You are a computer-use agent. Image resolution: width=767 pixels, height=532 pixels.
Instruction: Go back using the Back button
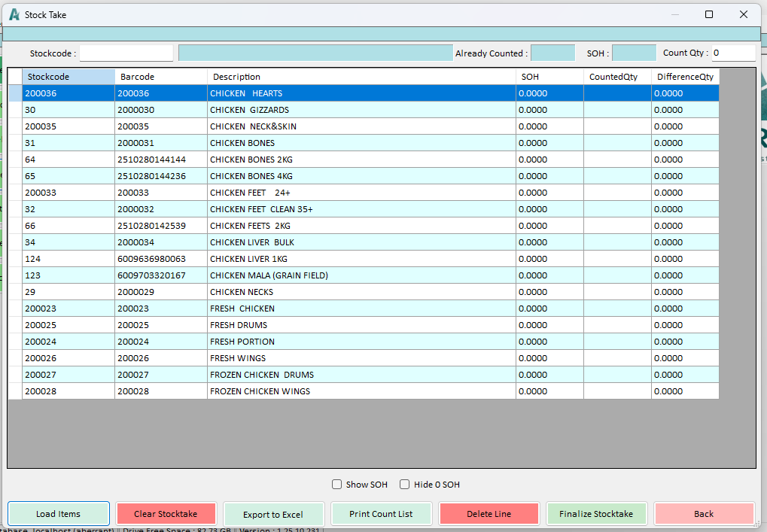pos(704,514)
